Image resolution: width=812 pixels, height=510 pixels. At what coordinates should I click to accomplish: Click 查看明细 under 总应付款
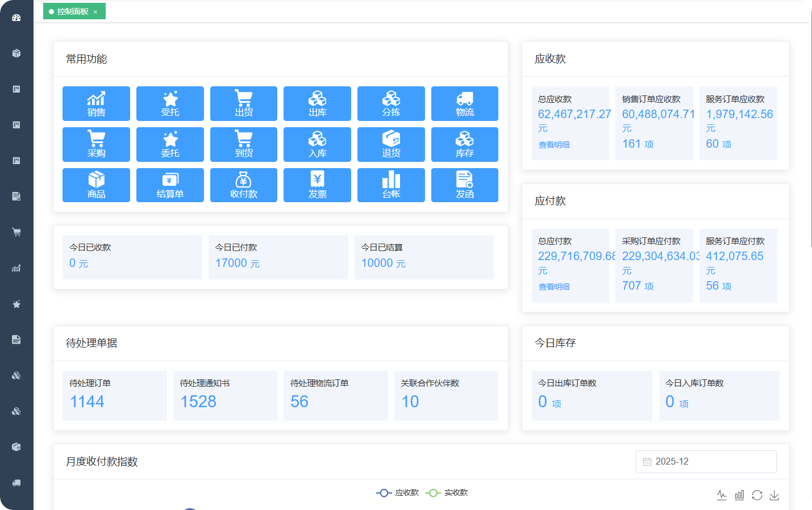tap(554, 287)
